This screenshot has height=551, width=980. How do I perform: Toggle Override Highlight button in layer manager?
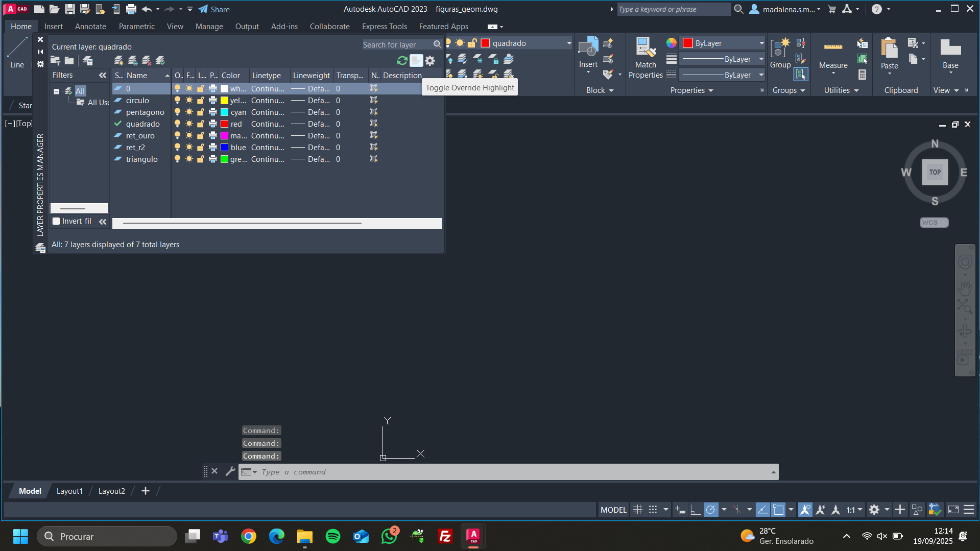pos(416,61)
